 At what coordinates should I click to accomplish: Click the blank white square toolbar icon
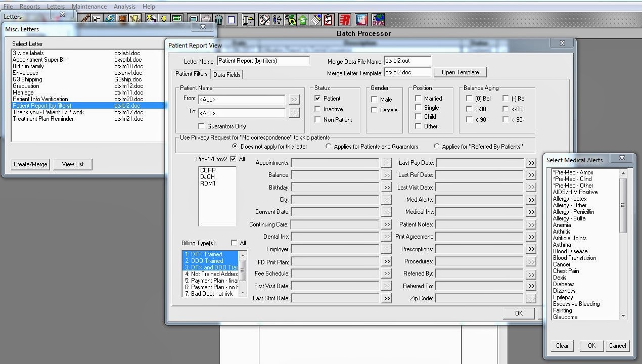(x=231, y=20)
